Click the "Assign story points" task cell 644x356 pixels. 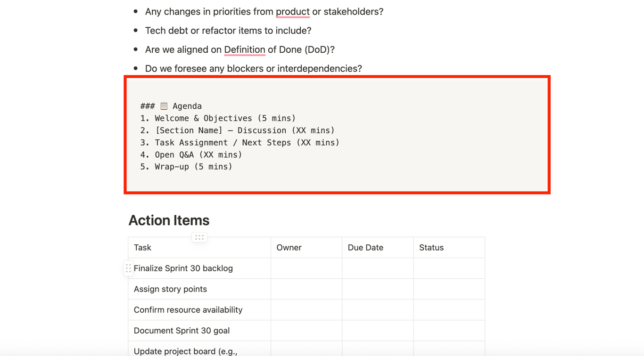tap(170, 289)
